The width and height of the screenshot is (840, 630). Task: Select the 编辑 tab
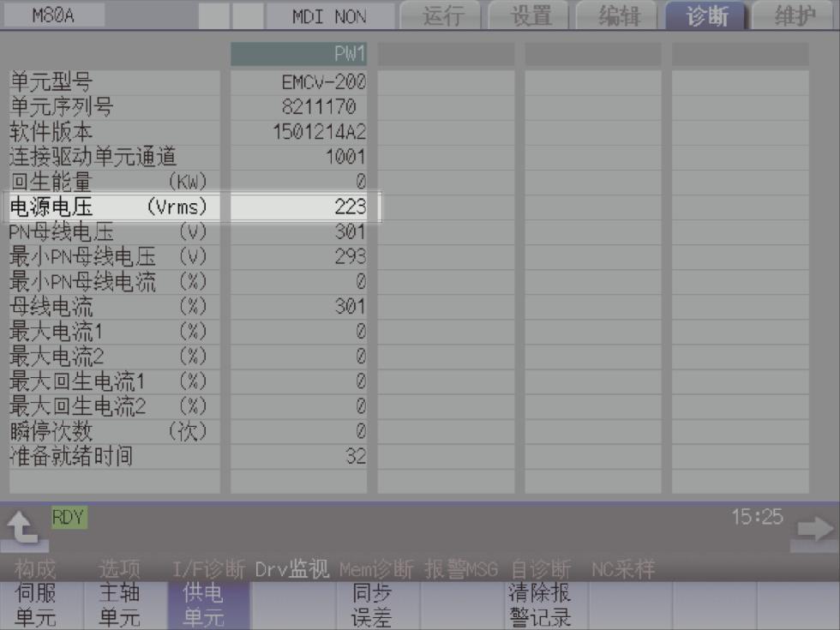618,16
